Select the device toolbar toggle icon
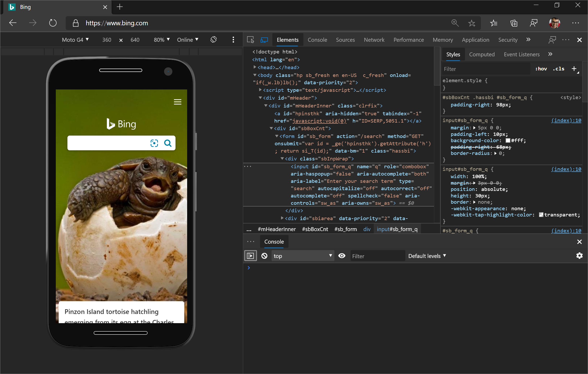This screenshot has width=588, height=374. pos(264,39)
